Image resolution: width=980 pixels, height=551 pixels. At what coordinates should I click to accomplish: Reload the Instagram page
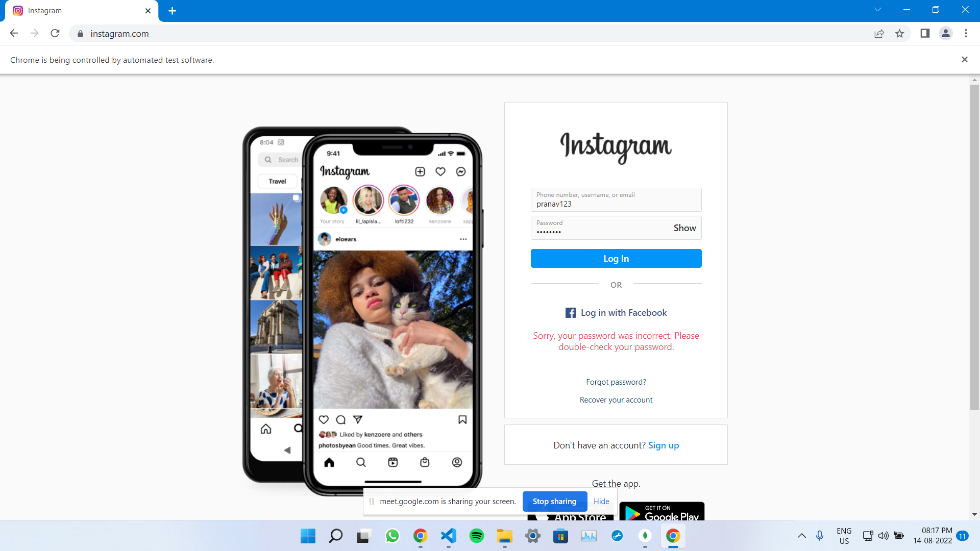tap(55, 34)
